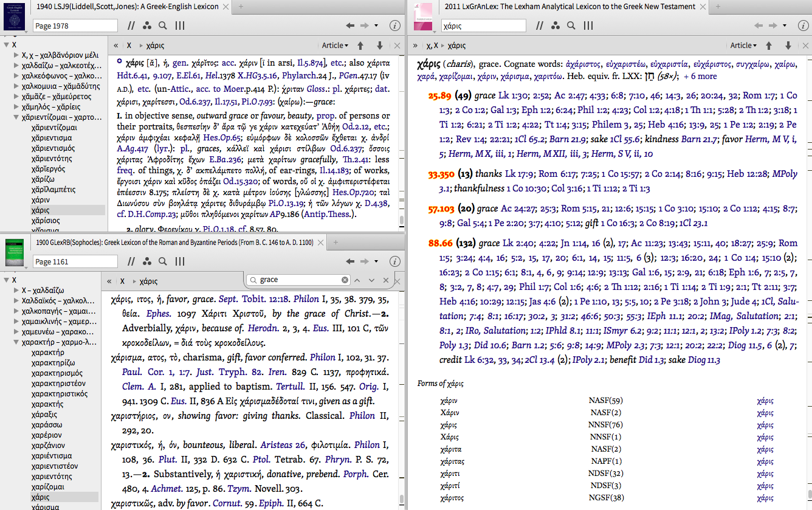The image size is (812, 510).
Task: Click visual filters icon in LSJ9 panel
Action: coord(146,26)
